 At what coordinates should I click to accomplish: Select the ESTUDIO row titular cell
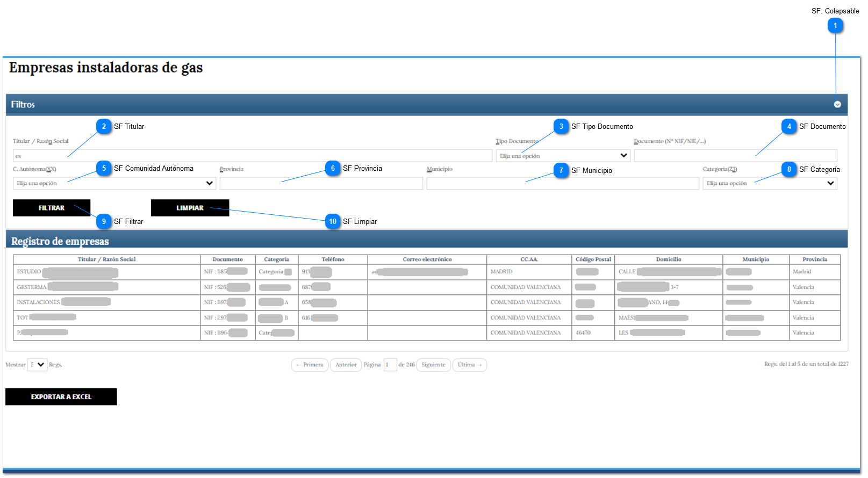pos(106,272)
